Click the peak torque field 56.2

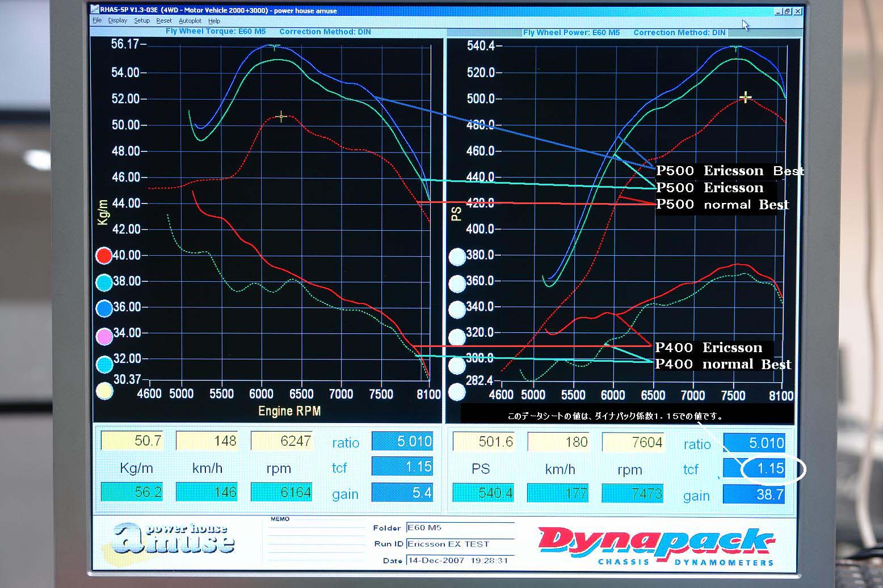point(132,492)
